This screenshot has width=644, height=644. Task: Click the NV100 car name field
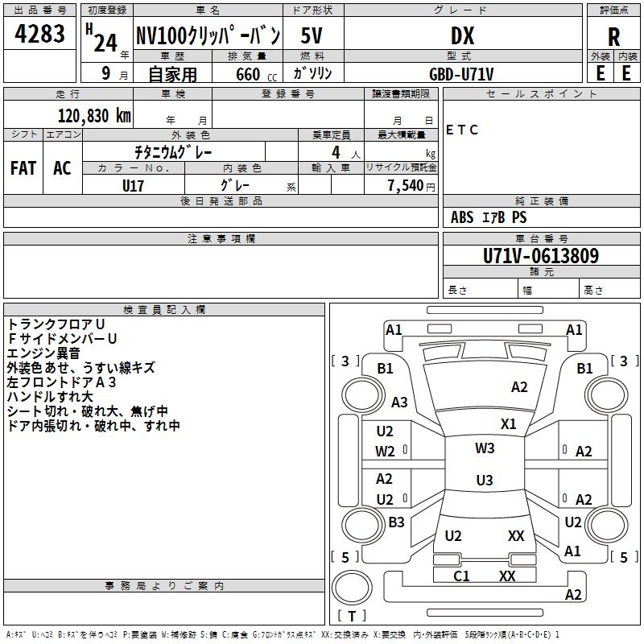(207, 36)
